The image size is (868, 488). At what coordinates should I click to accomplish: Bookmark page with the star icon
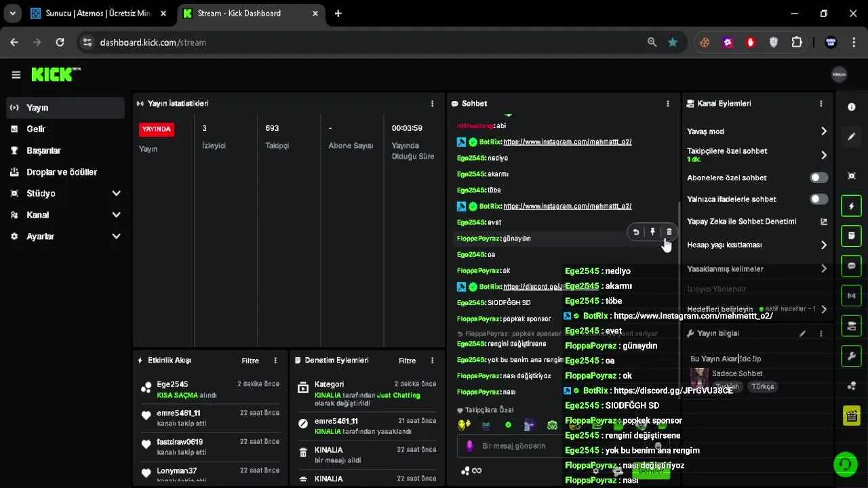point(672,42)
